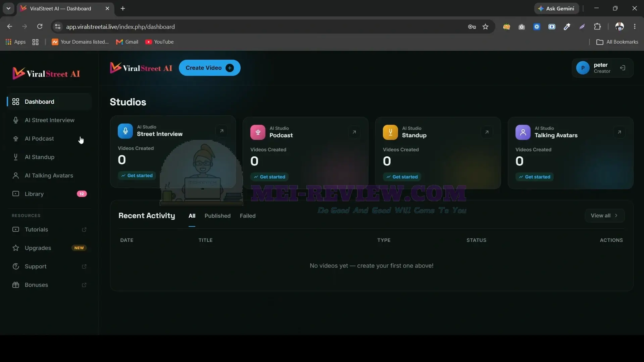644x362 pixels.
Task: Click the P profile avatar circle
Action: pos(583,68)
